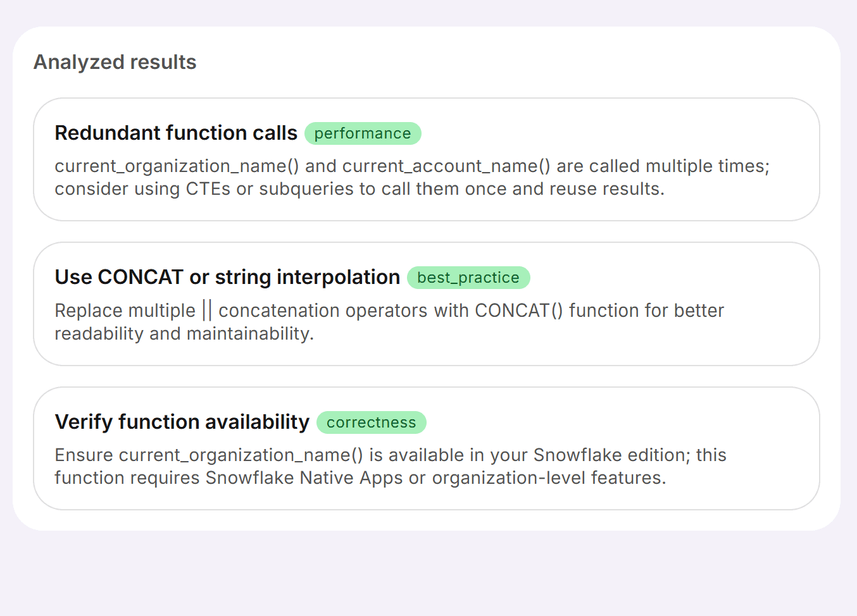The height and width of the screenshot is (616, 857).
Task: Click the "performance" tag badge
Action: (x=363, y=133)
